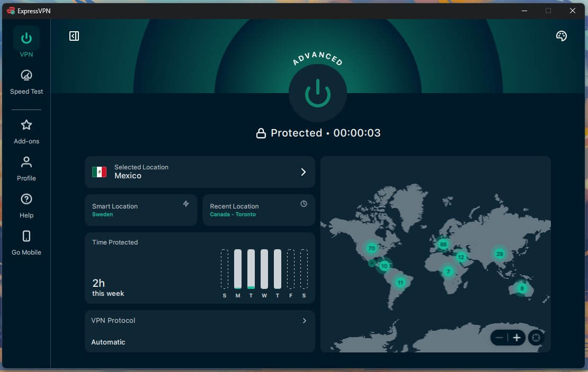Screen dimensions: 588x372
Task: Toggle the large VPN power button
Action: pos(318,93)
